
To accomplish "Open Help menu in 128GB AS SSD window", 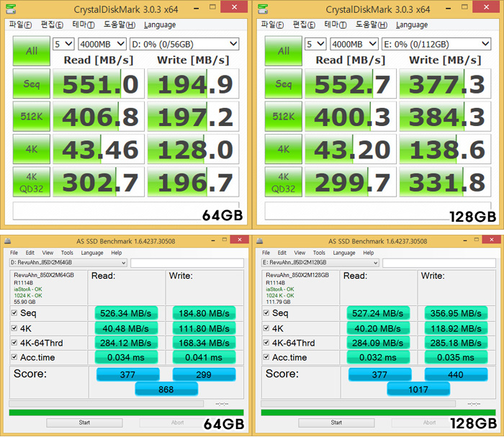I will tap(369, 253).
